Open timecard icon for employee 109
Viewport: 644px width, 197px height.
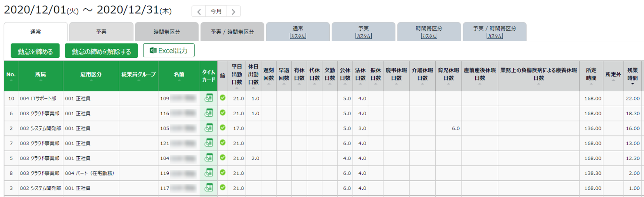(209, 98)
